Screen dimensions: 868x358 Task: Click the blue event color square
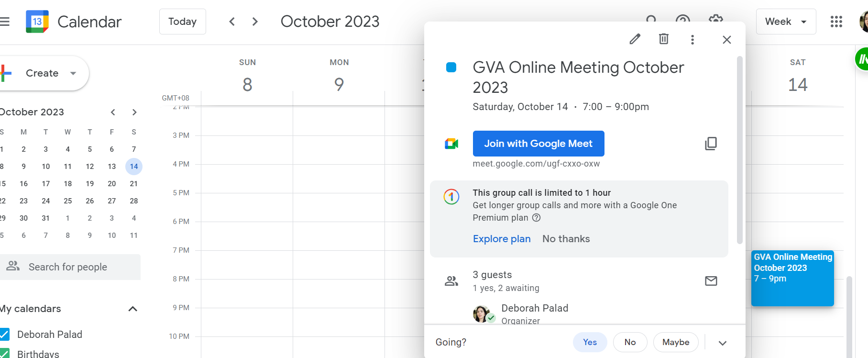pyautogui.click(x=451, y=67)
